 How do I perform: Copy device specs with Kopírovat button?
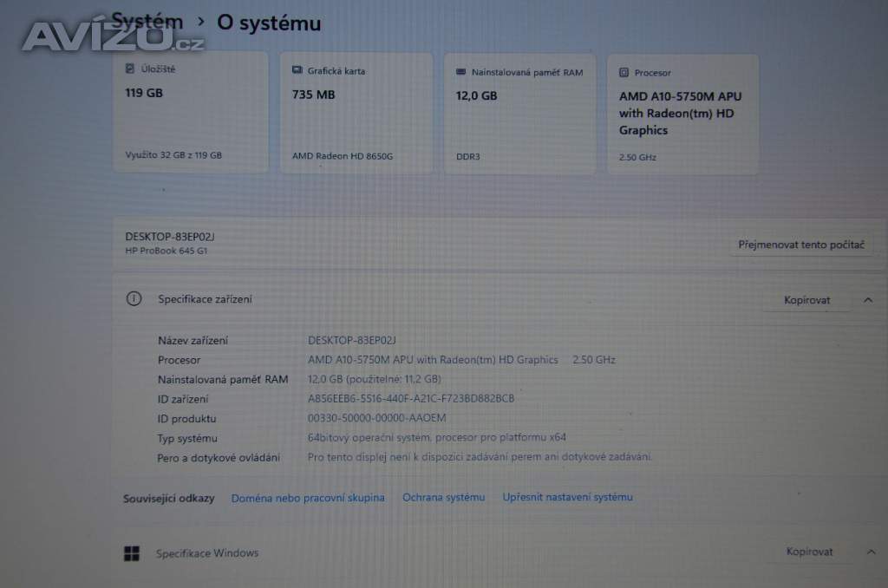click(x=806, y=300)
